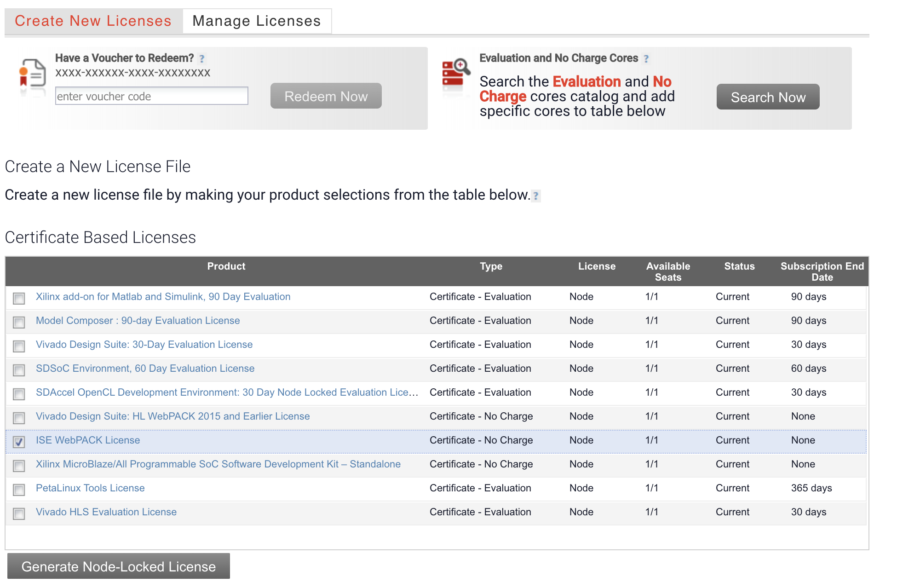This screenshot has height=588, width=897.
Task: Click Generate Node-Locked License button
Action: [x=119, y=566]
